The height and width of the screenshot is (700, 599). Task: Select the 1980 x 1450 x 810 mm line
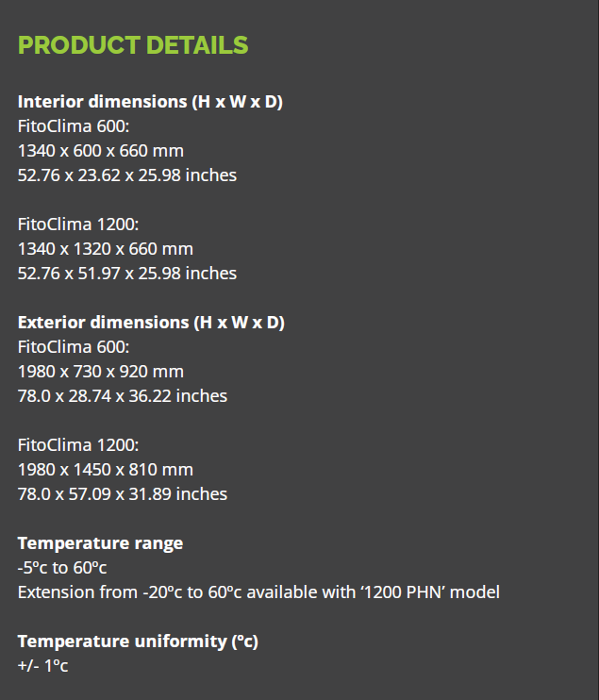(106, 470)
